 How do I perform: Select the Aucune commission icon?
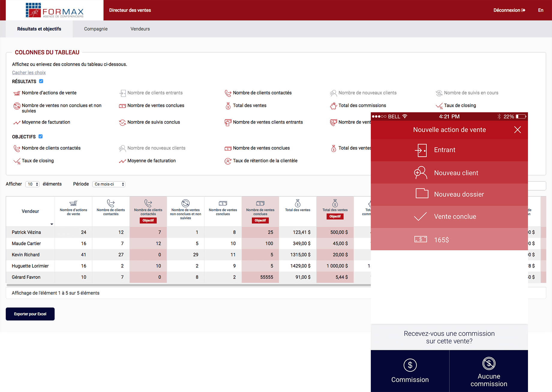[x=489, y=363]
